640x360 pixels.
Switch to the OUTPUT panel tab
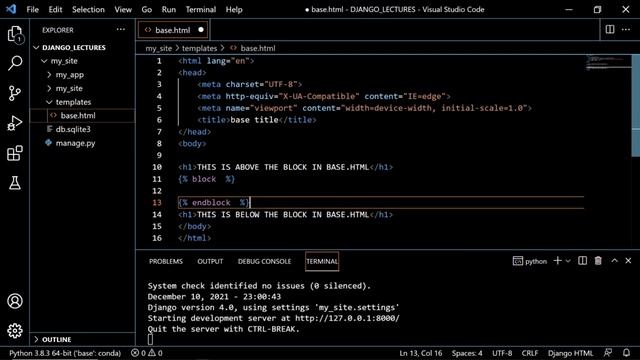click(x=210, y=261)
